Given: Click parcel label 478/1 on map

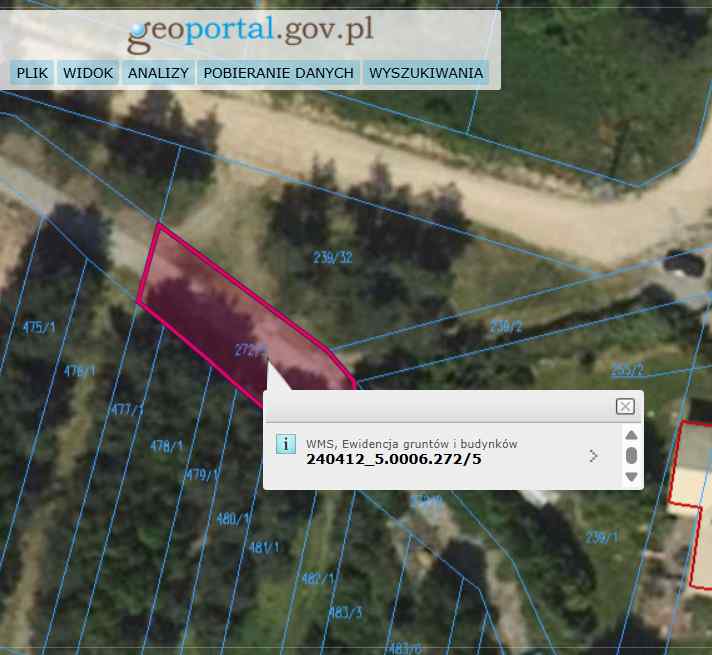Looking at the screenshot, I should click(166, 446).
